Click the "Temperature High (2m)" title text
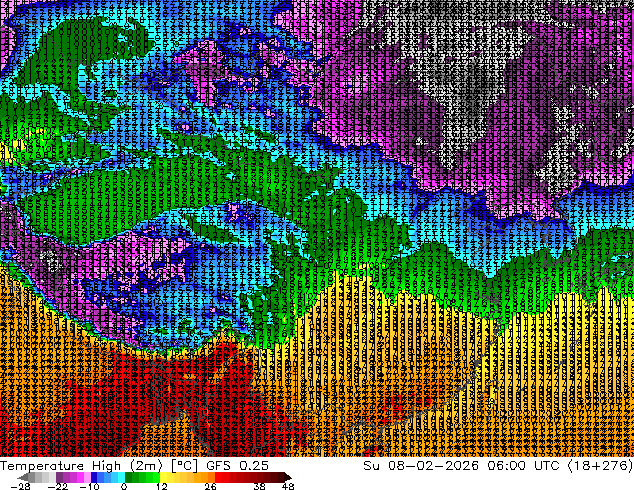The height and width of the screenshot is (490, 634). (82, 466)
